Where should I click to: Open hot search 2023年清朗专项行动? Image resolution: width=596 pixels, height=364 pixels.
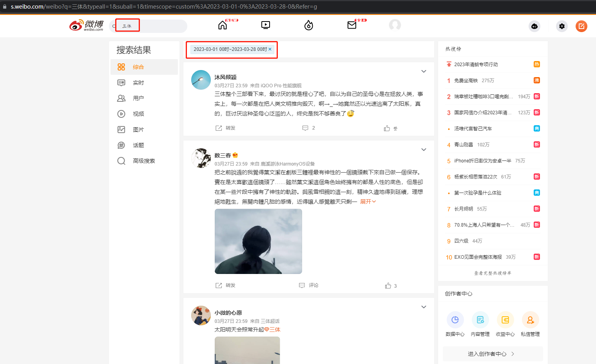coord(476,65)
